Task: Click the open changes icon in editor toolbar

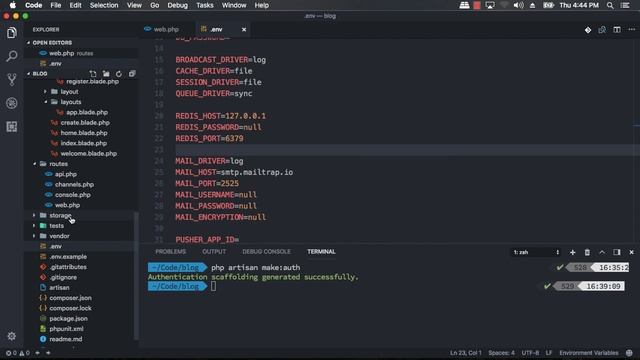Action: (x=602, y=30)
